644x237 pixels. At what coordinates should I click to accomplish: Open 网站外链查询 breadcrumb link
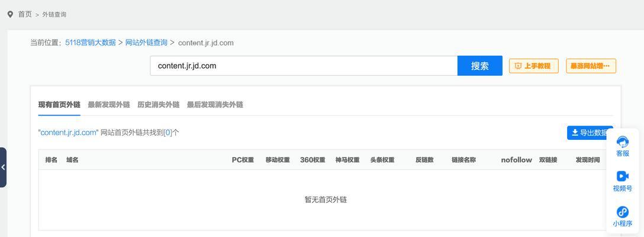pos(146,43)
